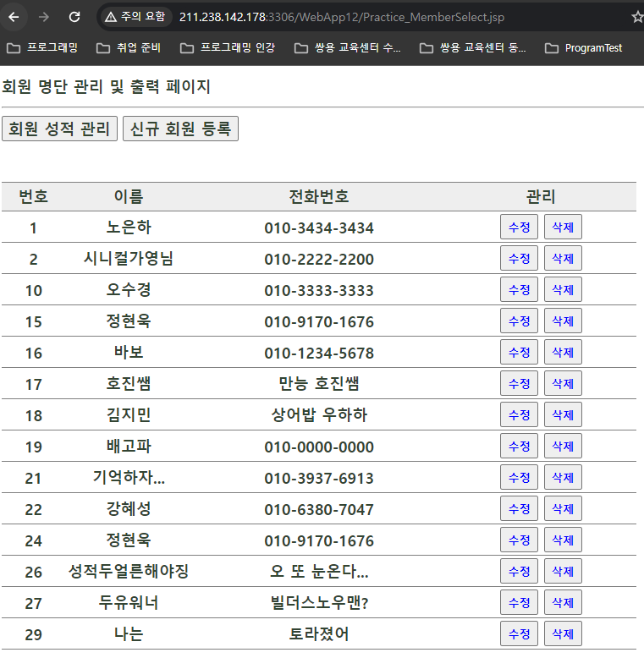Viewport: 644px width, 658px height.
Task: Click the 전화번호 column header
Action: click(x=319, y=196)
